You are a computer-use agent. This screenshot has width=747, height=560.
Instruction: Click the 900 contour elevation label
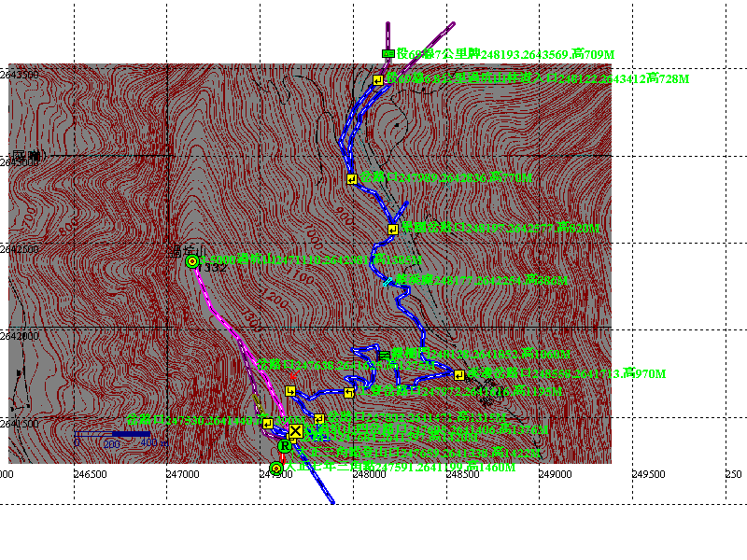pos(344,217)
